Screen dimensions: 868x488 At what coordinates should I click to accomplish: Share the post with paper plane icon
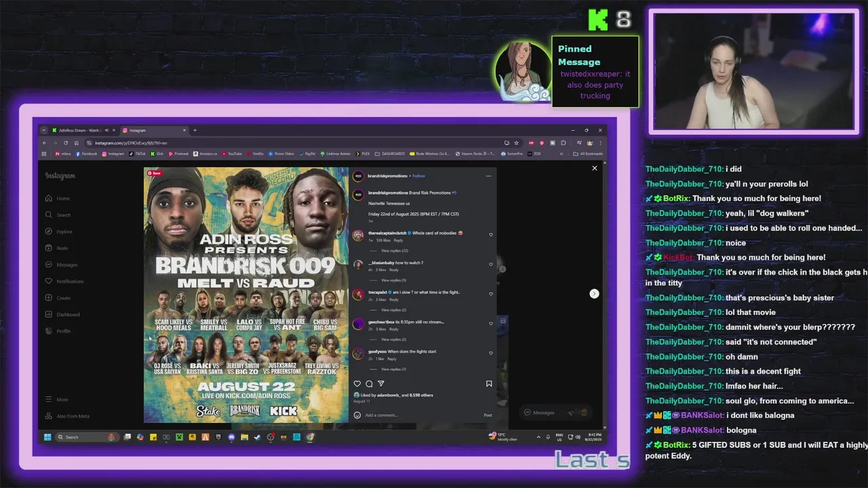click(x=380, y=384)
